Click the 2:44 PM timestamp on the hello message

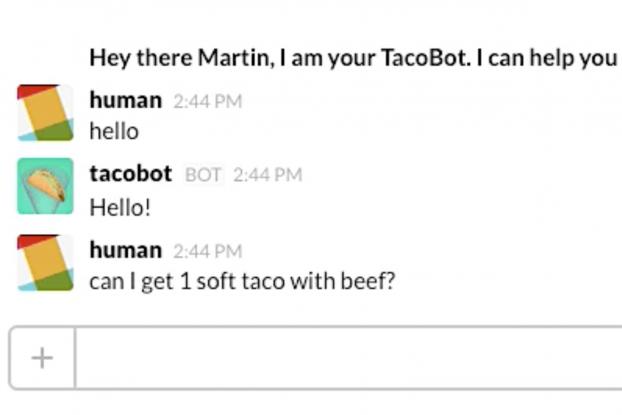point(207,102)
